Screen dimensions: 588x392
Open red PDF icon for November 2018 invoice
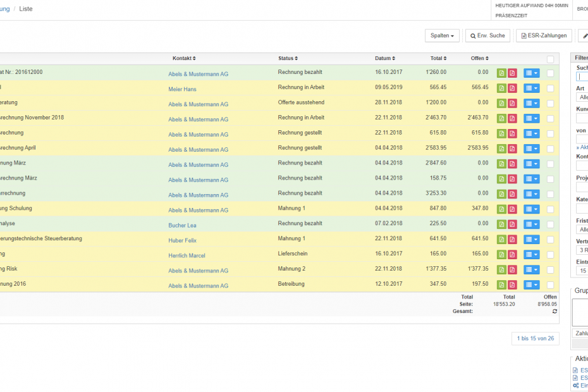point(512,118)
